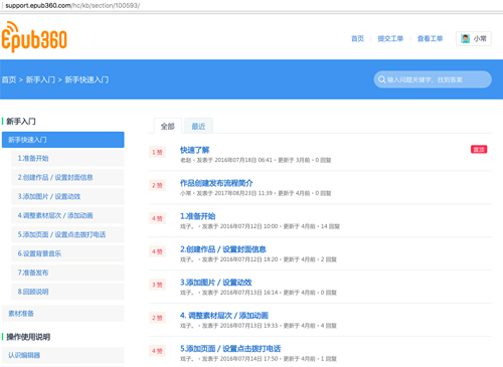This screenshot has width=503, height=367.
Task: Open sidebar section 素材准备
Action: point(63,313)
